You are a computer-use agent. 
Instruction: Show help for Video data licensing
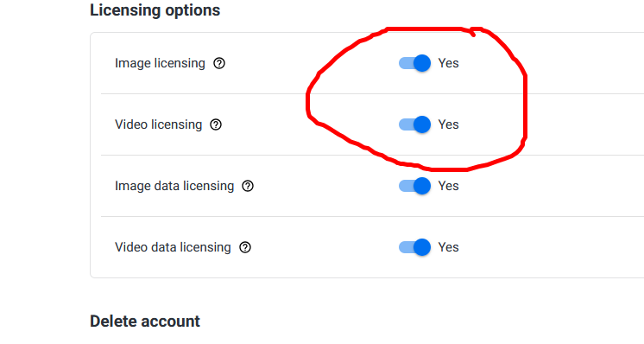pyautogui.click(x=245, y=247)
